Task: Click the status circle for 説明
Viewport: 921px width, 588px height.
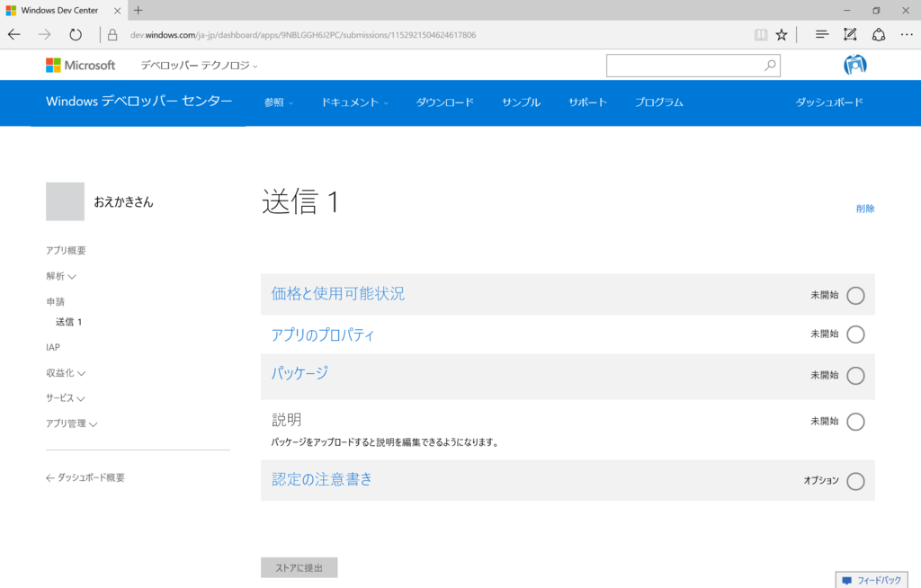Action: [x=856, y=422]
